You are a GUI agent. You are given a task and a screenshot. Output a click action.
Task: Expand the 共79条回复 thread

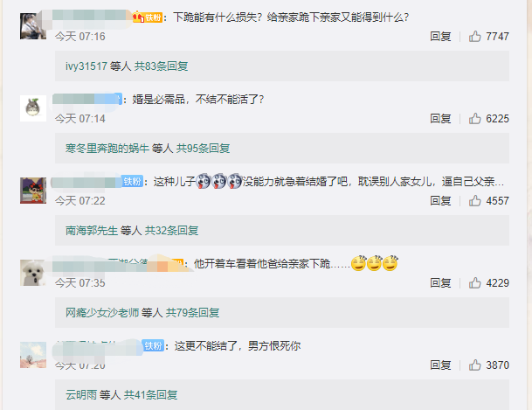pyautogui.click(x=192, y=313)
